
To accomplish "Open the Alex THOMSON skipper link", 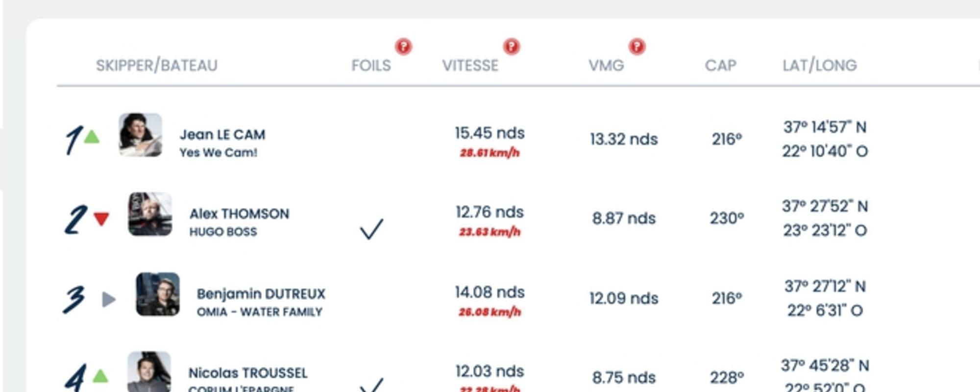I will (239, 214).
